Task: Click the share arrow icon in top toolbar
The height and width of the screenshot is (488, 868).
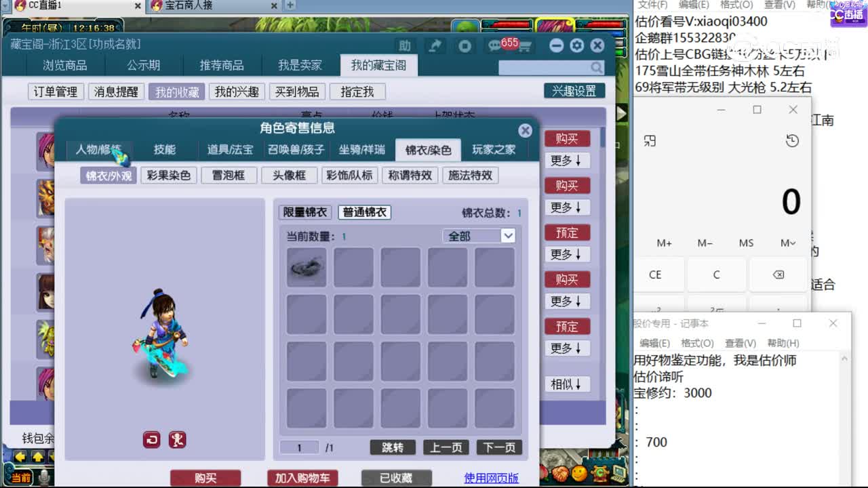Action: (435, 46)
